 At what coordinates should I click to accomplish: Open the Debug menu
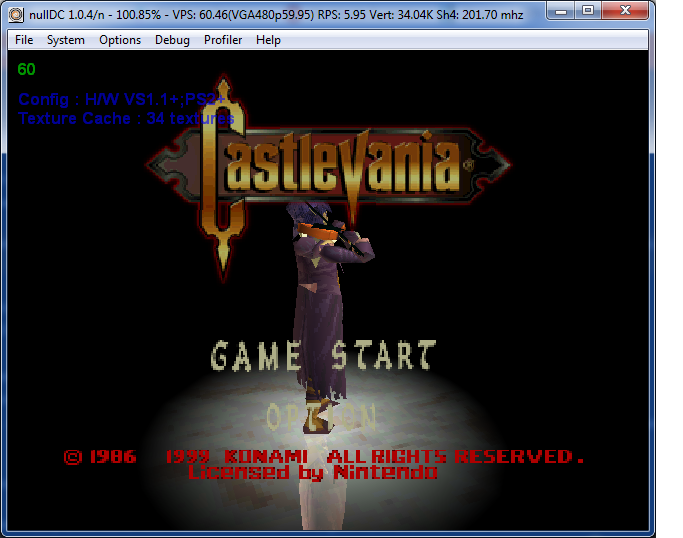pyautogui.click(x=172, y=40)
